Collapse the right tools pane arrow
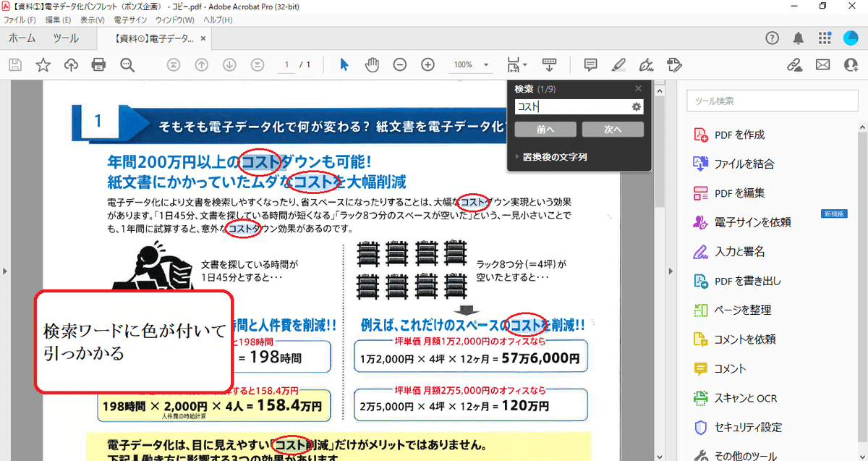 coord(671,271)
